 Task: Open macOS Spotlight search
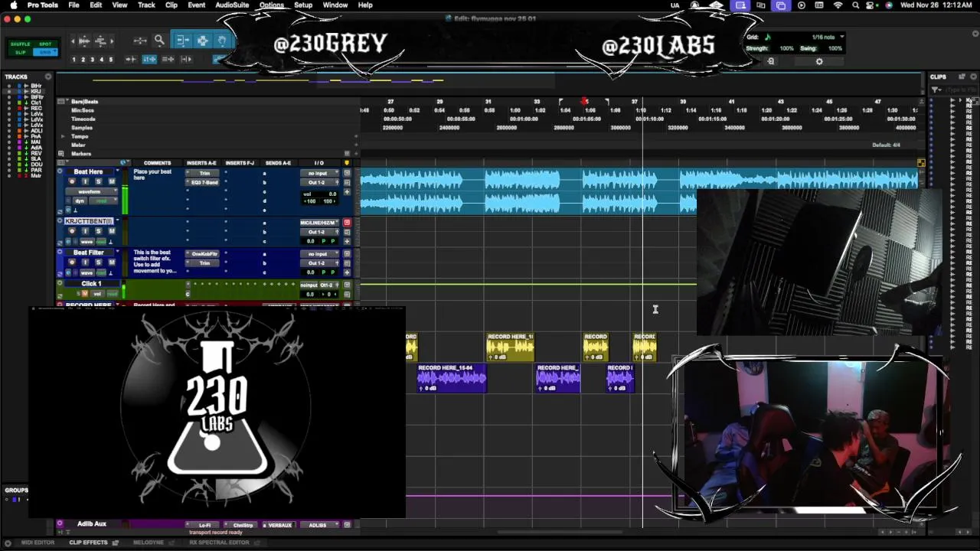click(855, 5)
